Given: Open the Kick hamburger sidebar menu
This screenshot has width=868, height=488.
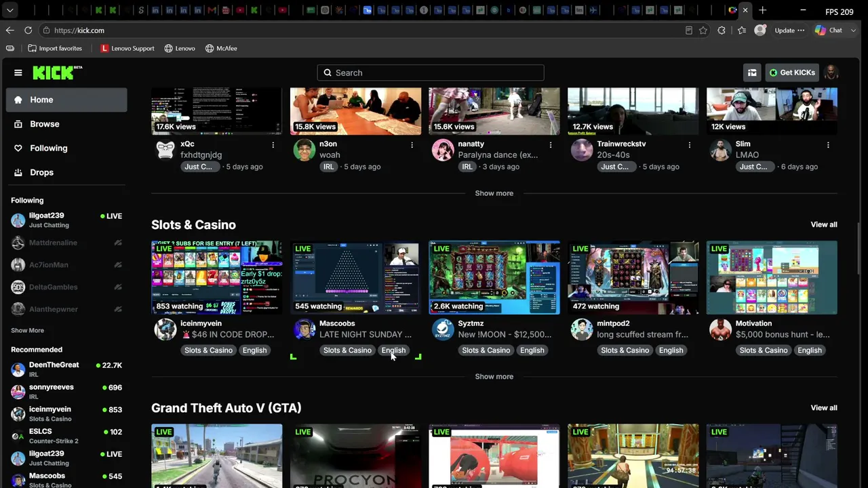Looking at the screenshot, I should [18, 73].
